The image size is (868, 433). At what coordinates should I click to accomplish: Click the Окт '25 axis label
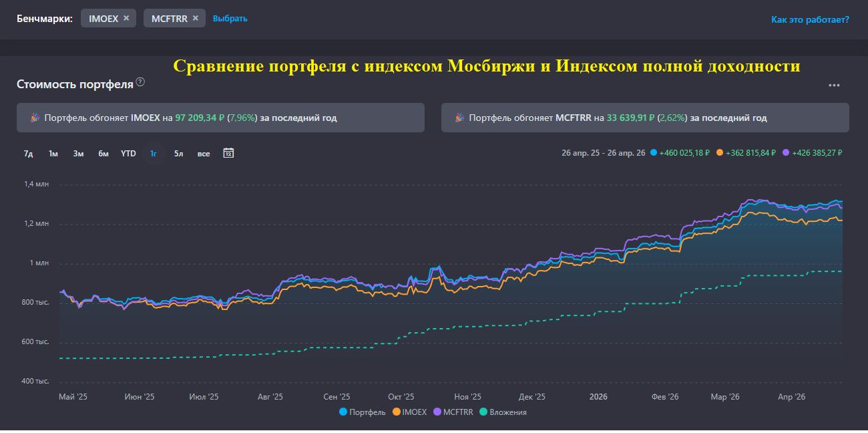[401, 397]
